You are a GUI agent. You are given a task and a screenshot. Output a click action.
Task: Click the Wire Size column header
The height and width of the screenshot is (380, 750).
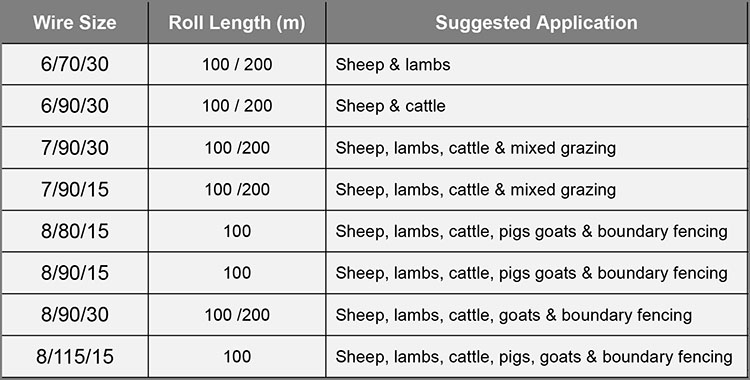pyautogui.click(x=74, y=22)
